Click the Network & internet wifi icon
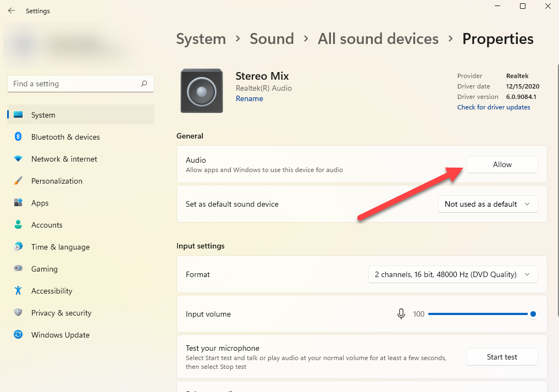This screenshot has height=392, width=559. point(18,159)
